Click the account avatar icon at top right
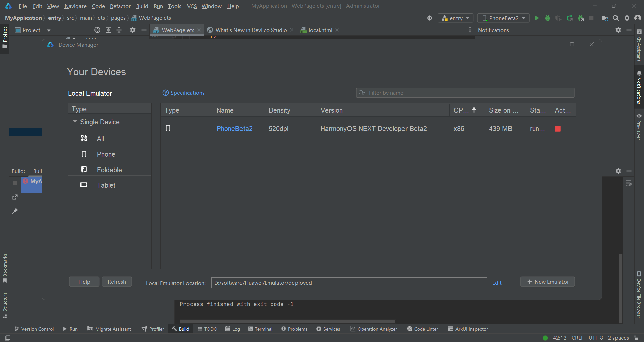Image resolution: width=644 pixels, height=342 pixels. click(x=638, y=18)
